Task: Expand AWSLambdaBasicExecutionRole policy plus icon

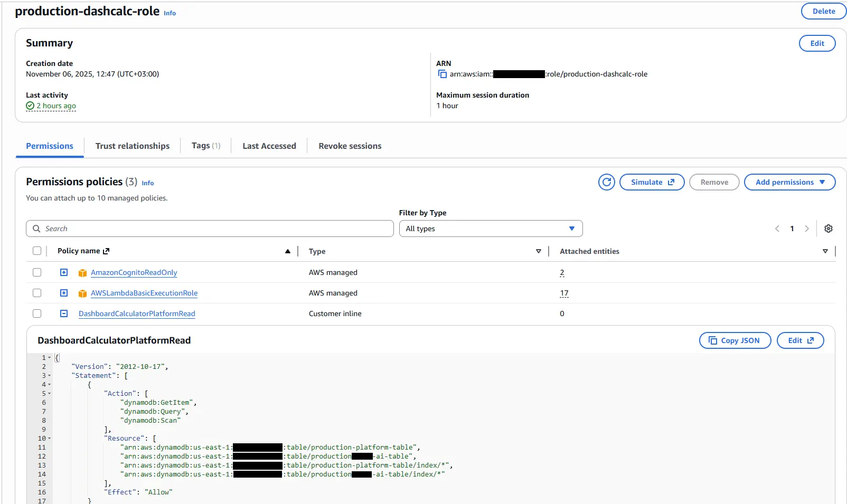Action: pyautogui.click(x=64, y=293)
